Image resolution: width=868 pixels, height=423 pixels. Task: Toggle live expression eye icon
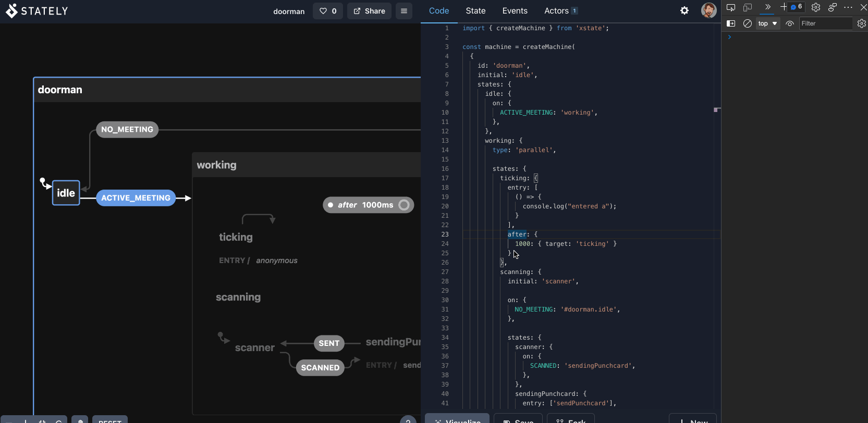click(x=790, y=23)
